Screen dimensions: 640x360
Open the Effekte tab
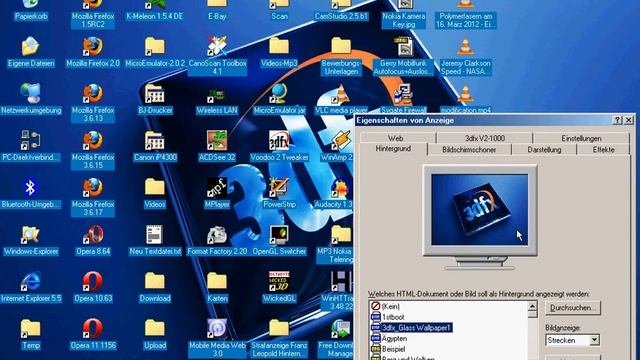(604, 150)
